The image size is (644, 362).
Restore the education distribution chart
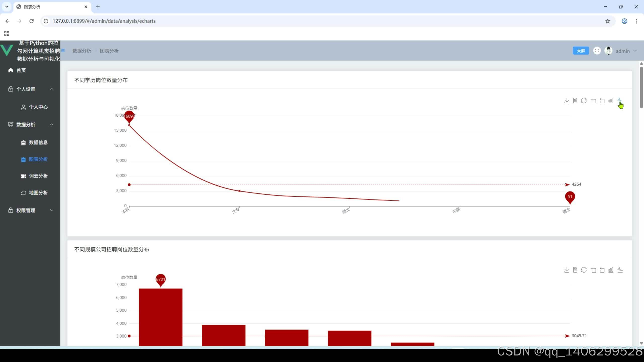[584, 101]
